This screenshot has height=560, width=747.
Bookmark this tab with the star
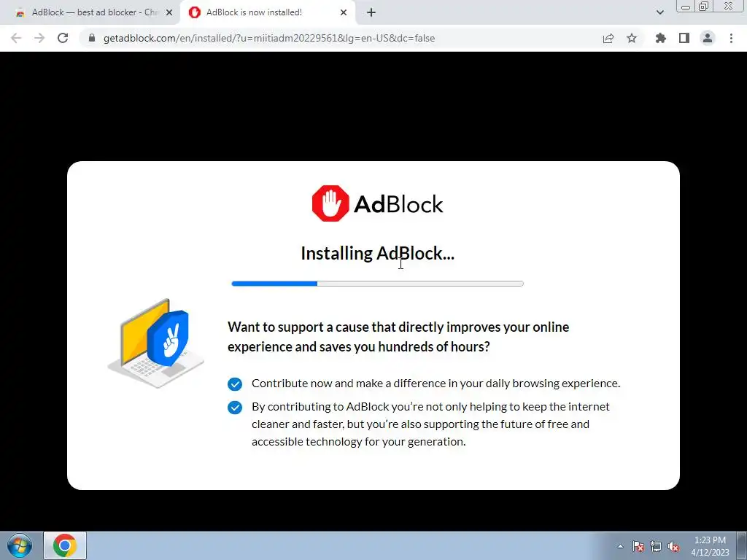[632, 38]
